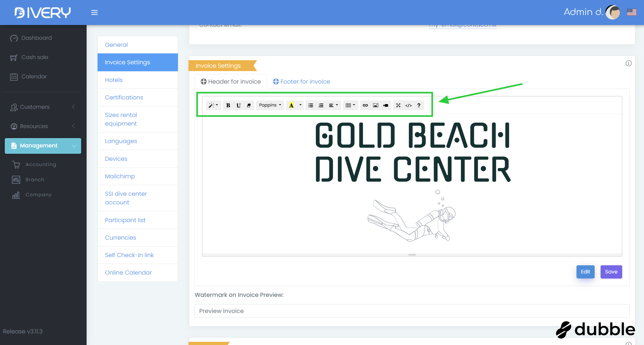
Task: Click the hamburger menu icon
Action: click(x=94, y=12)
